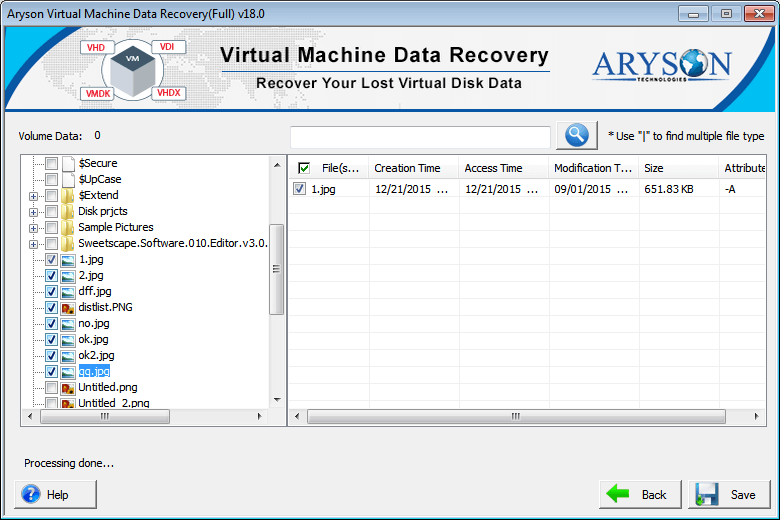The image size is (780, 520).
Task: Check the $UpCase checkbox
Action: click(x=51, y=179)
